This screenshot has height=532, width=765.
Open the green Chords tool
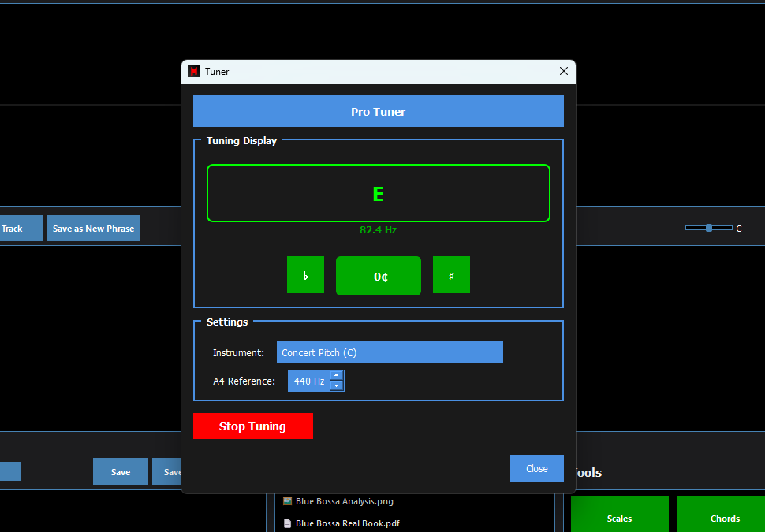pyautogui.click(x=724, y=518)
